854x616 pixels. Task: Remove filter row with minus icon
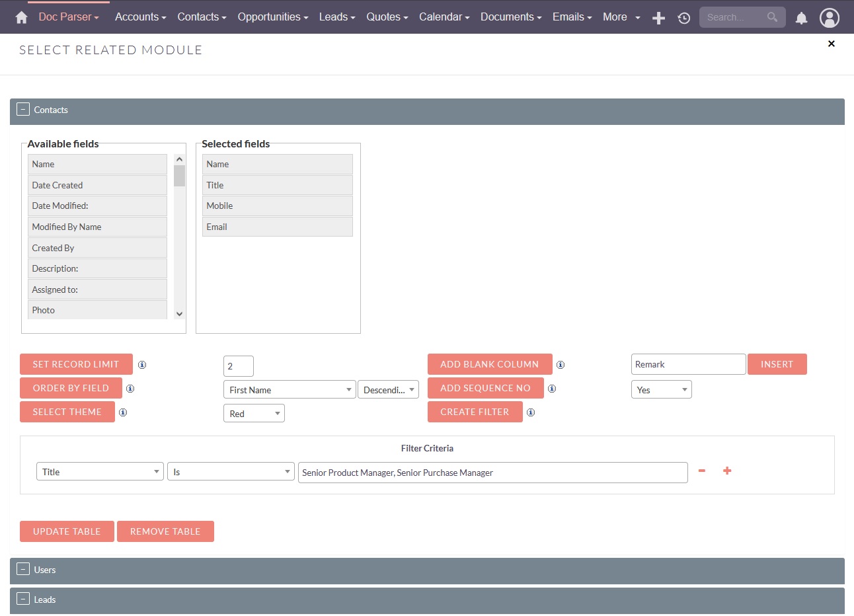click(x=702, y=471)
